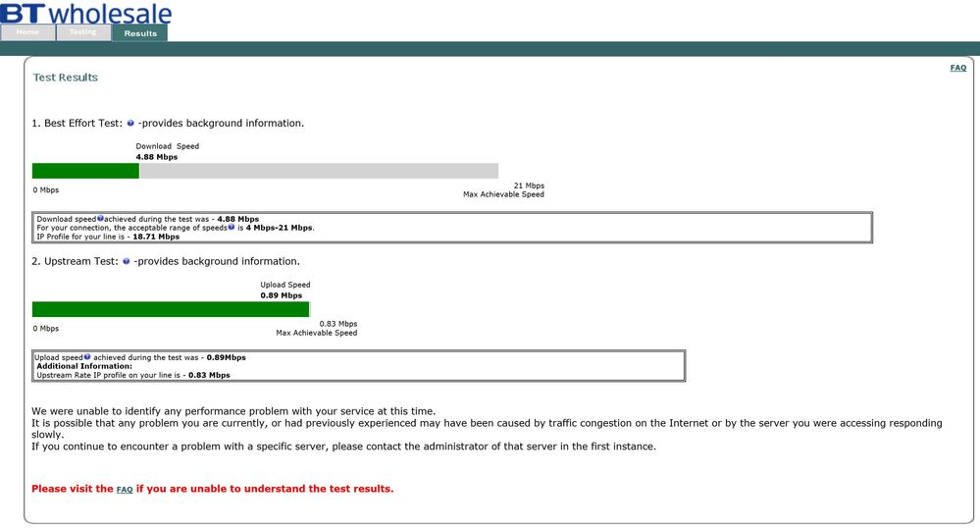
Task: Open the FAQ link at top right
Action: pos(958,68)
